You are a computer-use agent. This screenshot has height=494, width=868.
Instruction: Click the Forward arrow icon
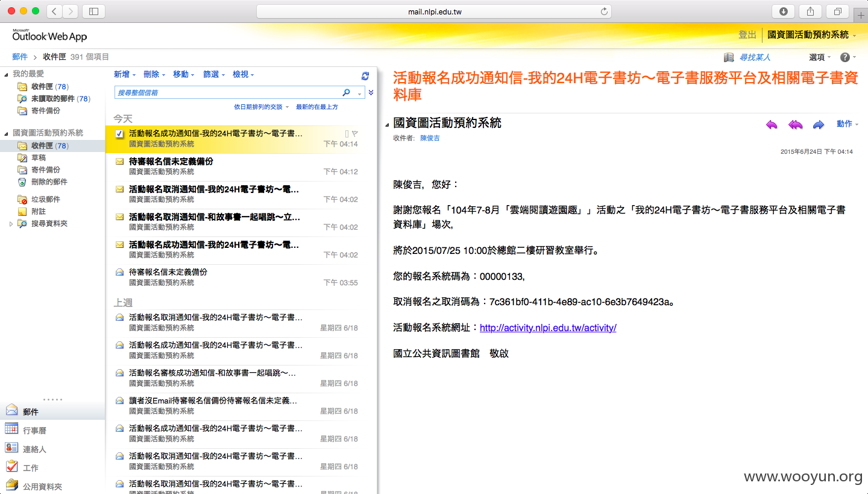(818, 125)
